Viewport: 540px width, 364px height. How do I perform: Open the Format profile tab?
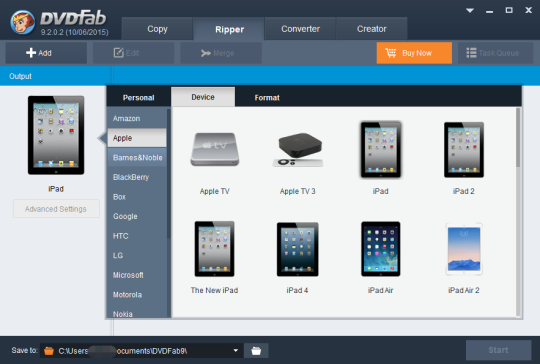[x=267, y=97]
